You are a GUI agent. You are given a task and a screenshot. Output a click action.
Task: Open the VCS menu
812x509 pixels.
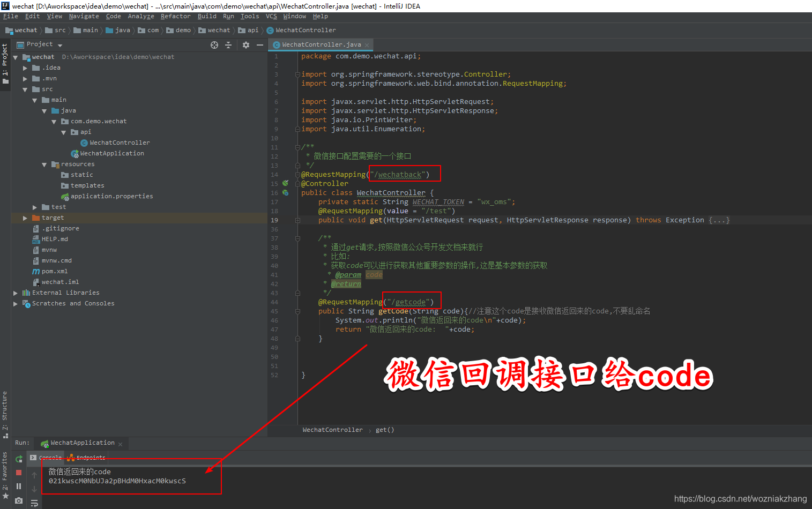point(271,17)
